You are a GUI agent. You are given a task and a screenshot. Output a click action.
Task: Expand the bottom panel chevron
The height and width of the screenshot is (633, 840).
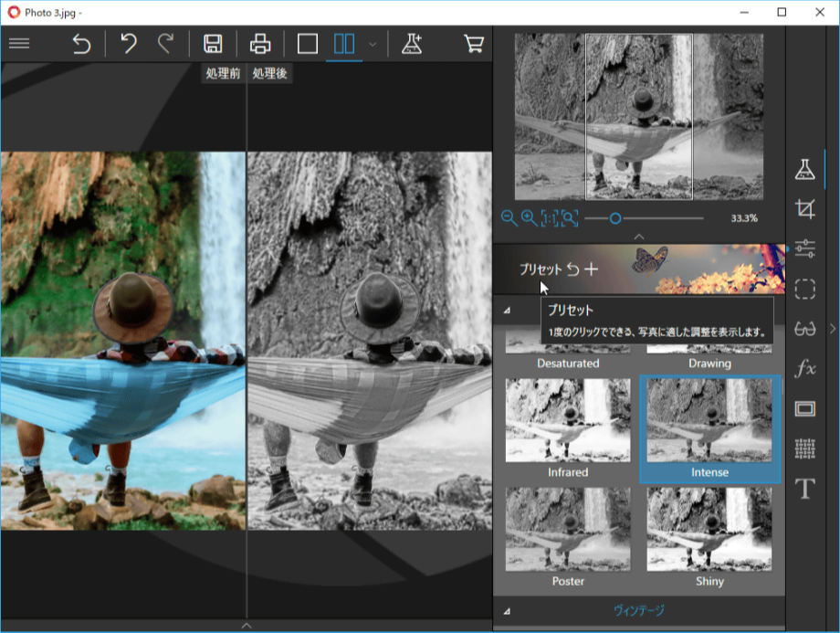point(247,626)
